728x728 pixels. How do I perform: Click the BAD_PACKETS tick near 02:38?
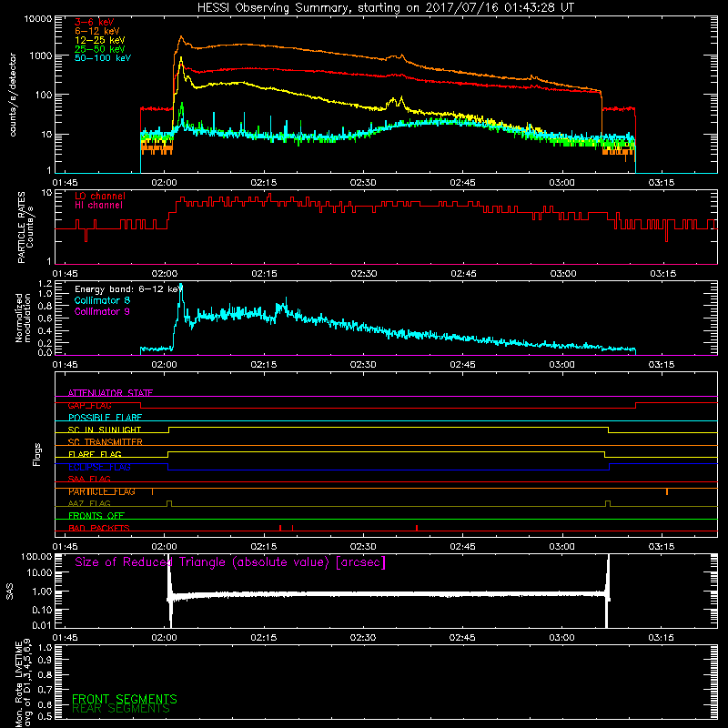point(417,528)
